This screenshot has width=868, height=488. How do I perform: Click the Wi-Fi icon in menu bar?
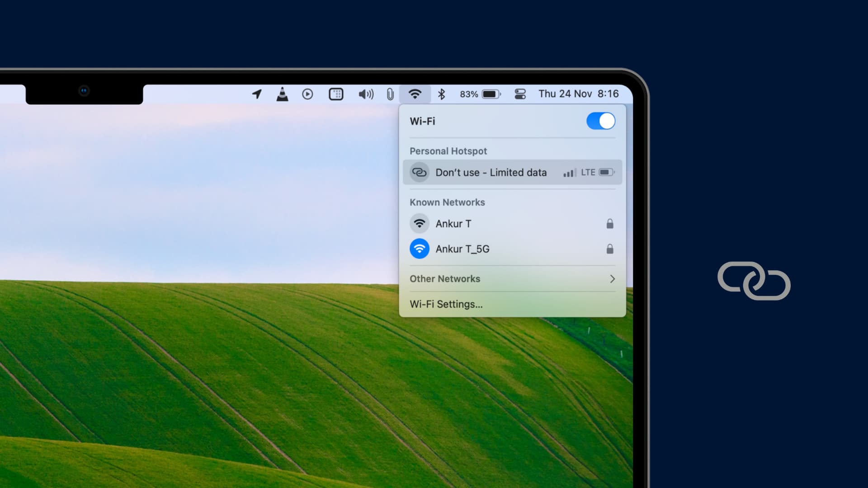tap(415, 94)
